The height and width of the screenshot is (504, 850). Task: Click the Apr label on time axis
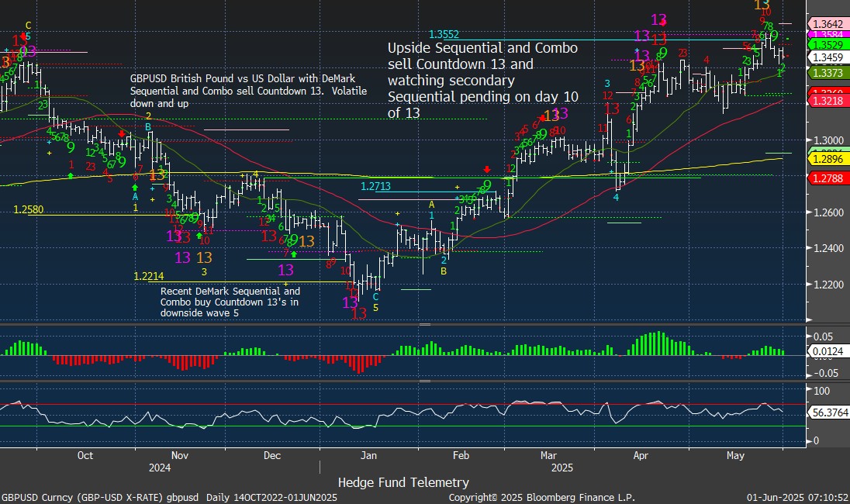(x=641, y=455)
